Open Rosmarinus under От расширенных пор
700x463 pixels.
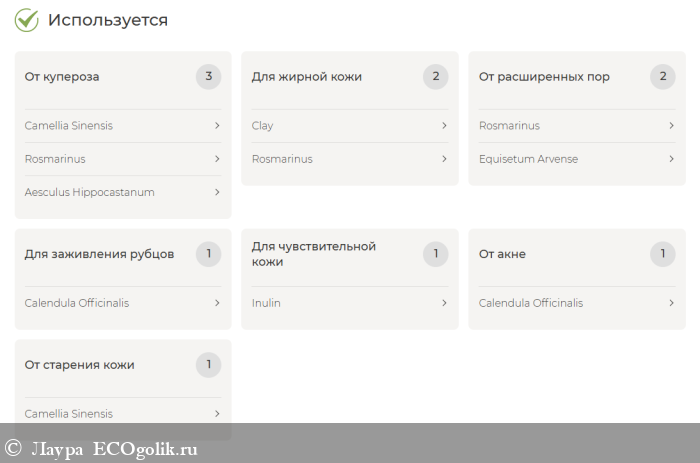509,126
